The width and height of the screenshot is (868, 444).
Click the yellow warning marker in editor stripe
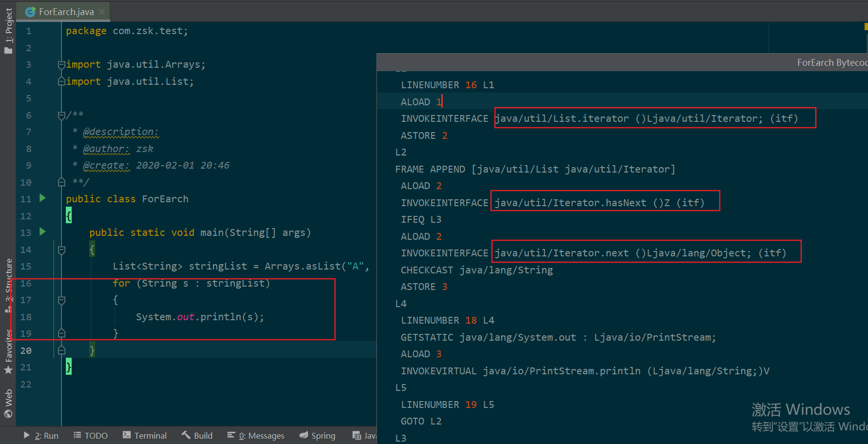[x=866, y=27]
